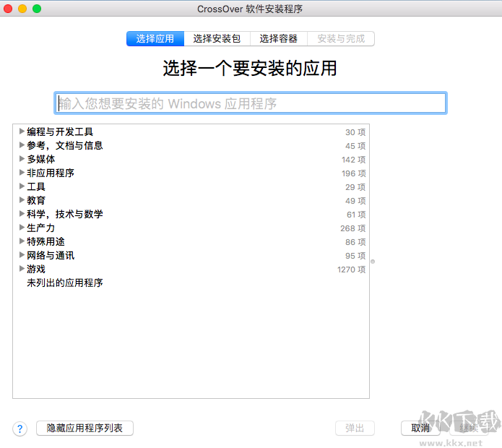
Task: Zoom the window with the green button
Action: pos(37,9)
